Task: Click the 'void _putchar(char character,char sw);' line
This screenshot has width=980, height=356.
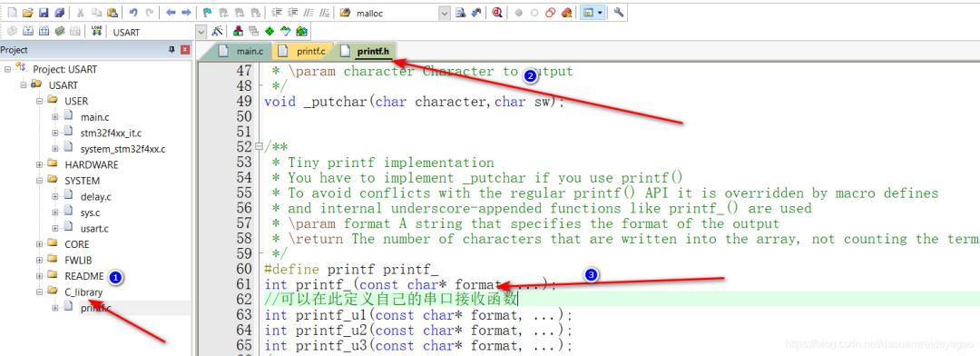Action: 415,102
